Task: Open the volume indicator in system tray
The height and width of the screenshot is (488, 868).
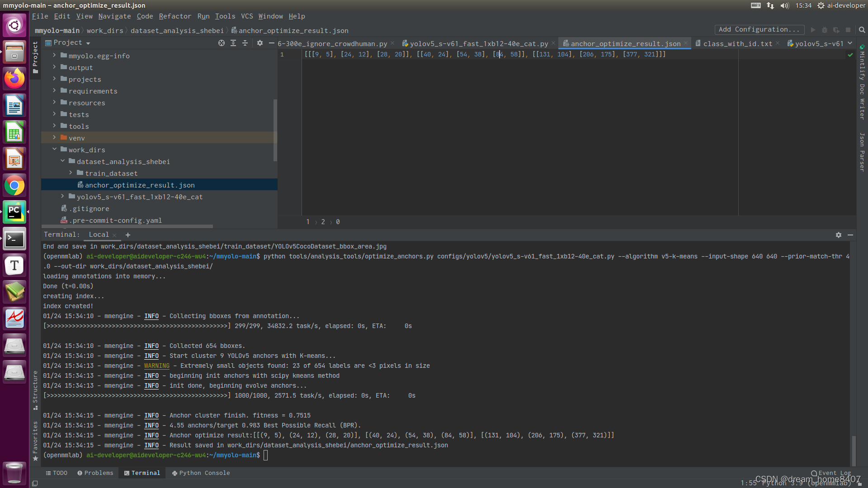Action: (x=784, y=5)
